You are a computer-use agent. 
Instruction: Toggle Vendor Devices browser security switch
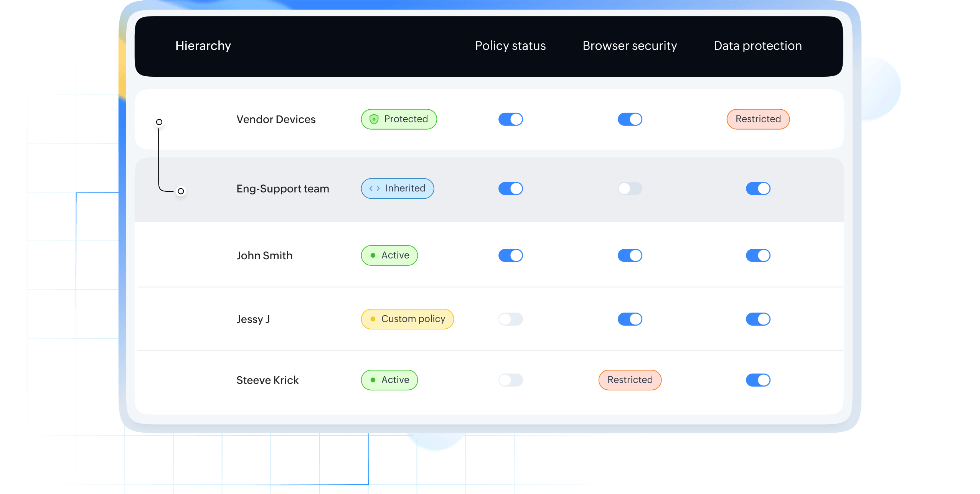point(630,119)
